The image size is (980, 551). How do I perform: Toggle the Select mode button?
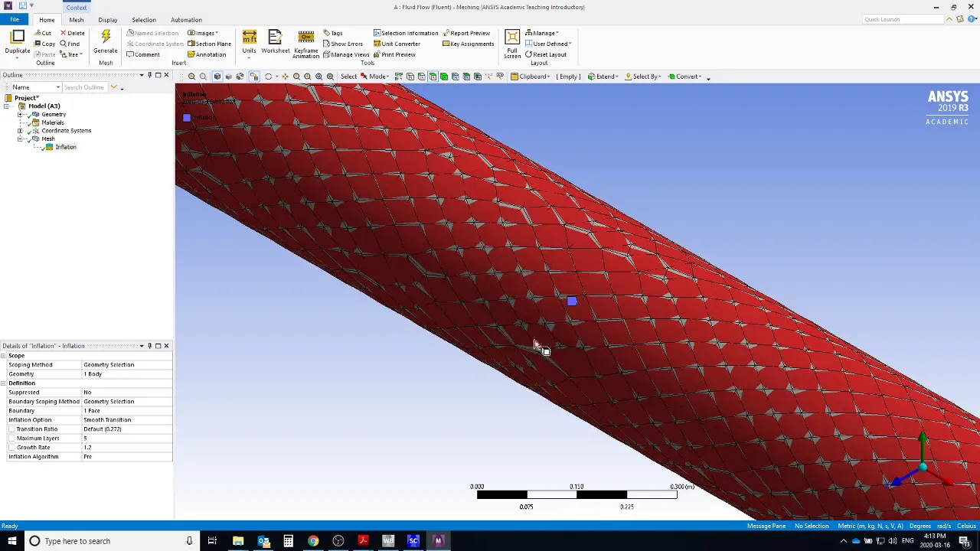348,77
